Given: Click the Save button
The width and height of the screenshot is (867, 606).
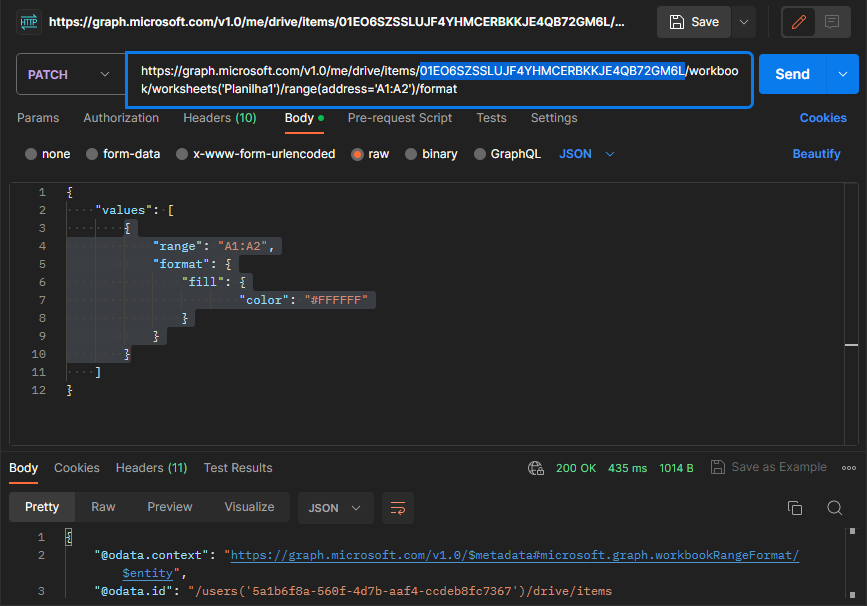Looking at the screenshot, I should pos(694,22).
